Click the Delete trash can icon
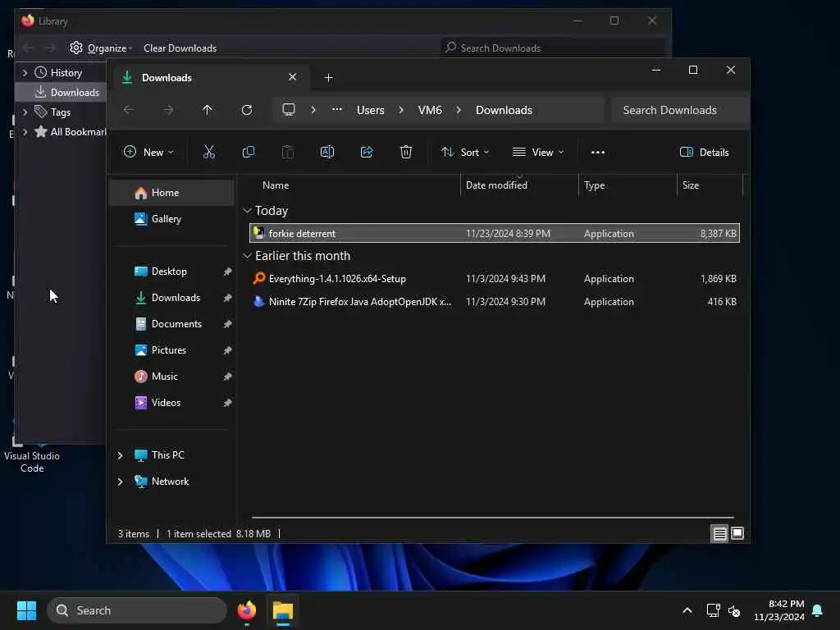The width and height of the screenshot is (840, 630). click(406, 152)
